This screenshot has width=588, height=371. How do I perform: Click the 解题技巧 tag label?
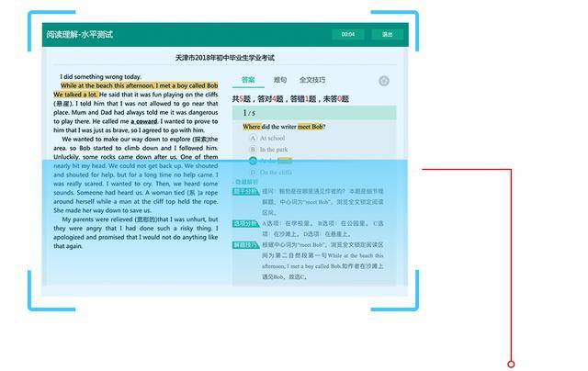pos(246,245)
